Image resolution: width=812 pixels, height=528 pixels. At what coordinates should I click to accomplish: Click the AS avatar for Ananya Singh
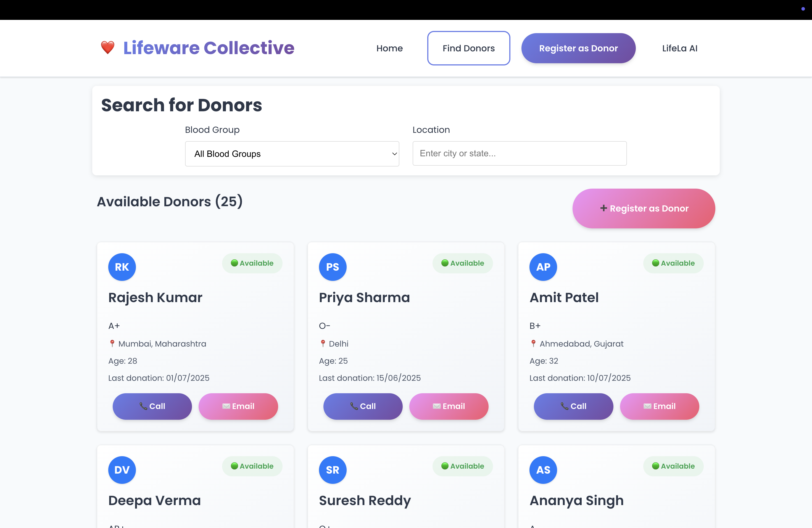pyautogui.click(x=543, y=470)
